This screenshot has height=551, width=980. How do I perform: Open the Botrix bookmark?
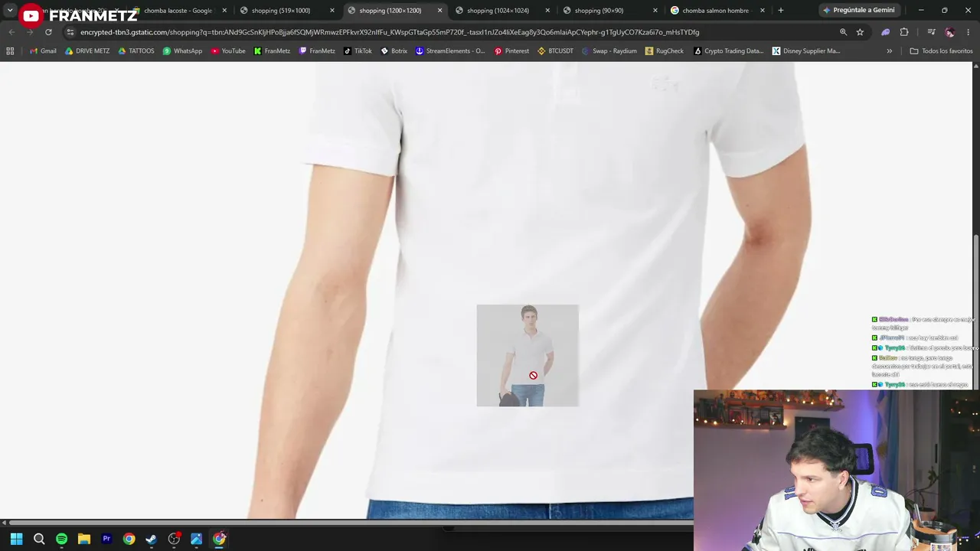coord(394,51)
